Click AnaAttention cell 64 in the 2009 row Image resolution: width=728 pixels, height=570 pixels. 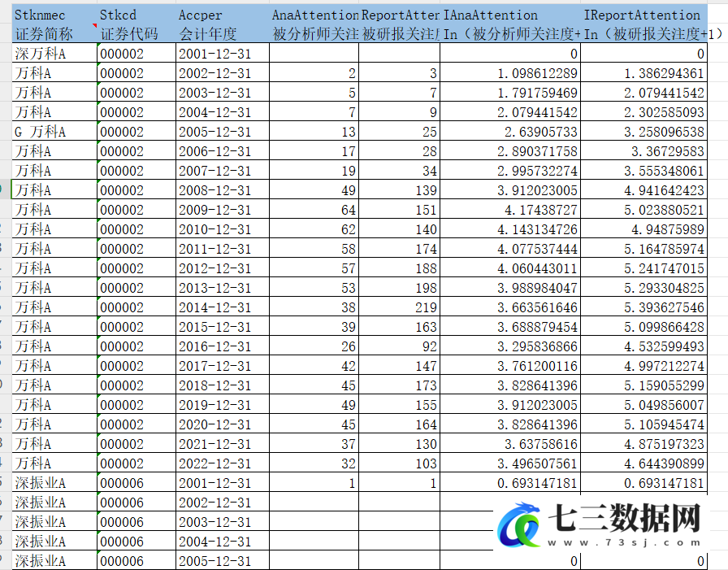coord(314,210)
